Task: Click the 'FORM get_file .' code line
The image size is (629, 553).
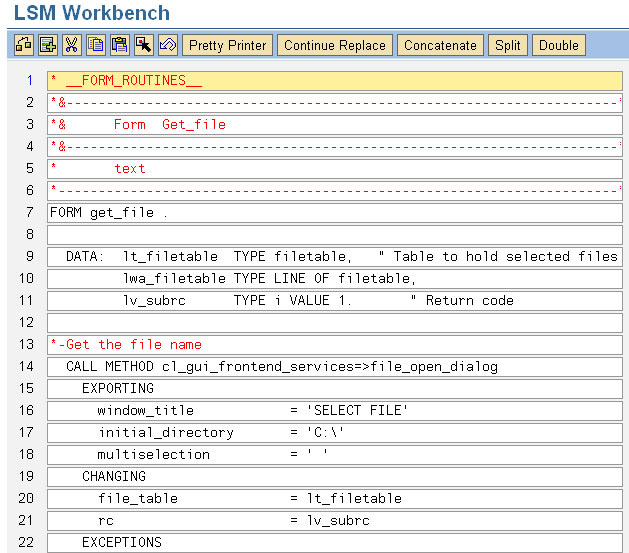Action: 335,213
